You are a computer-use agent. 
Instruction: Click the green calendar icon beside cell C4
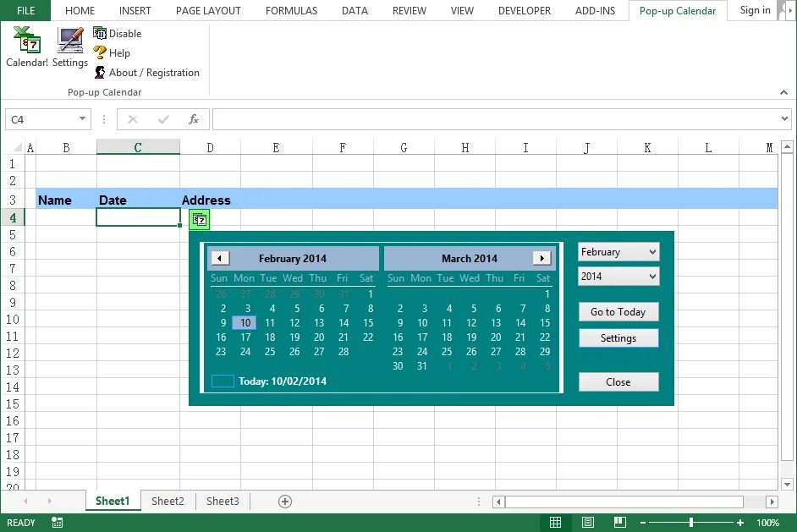(x=200, y=220)
